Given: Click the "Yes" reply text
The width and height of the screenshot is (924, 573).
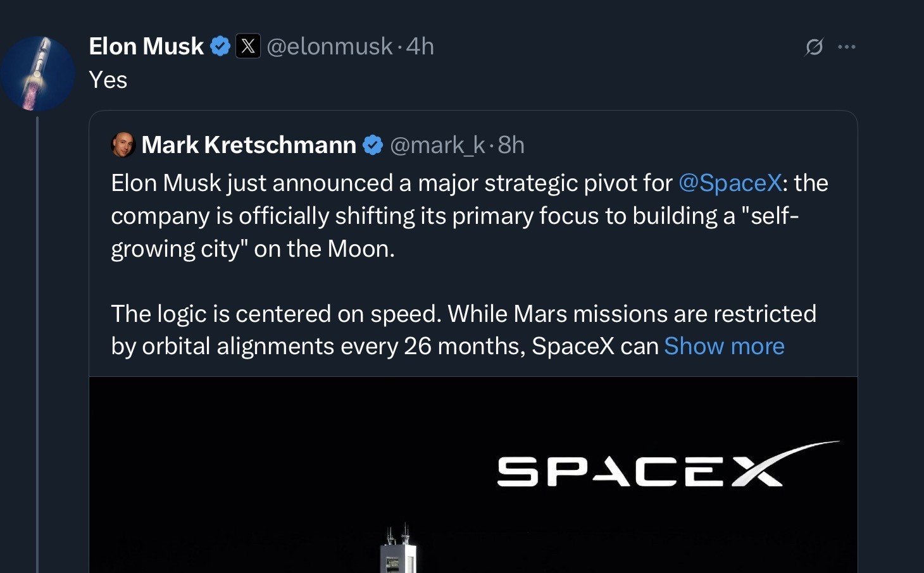Looking at the screenshot, I should [x=108, y=80].
